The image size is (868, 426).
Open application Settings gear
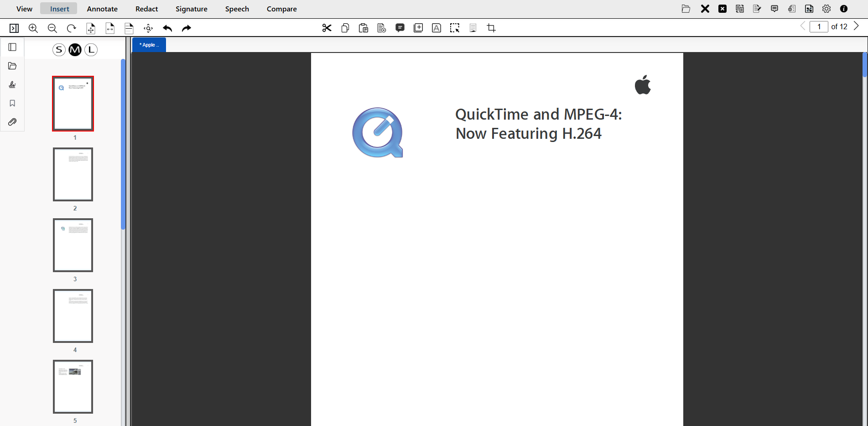(826, 9)
